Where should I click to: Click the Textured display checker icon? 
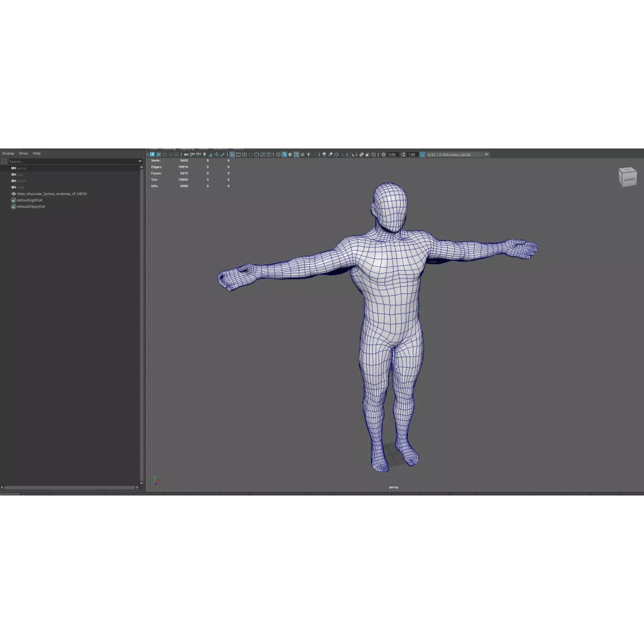pyautogui.click(x=302, y=154)
